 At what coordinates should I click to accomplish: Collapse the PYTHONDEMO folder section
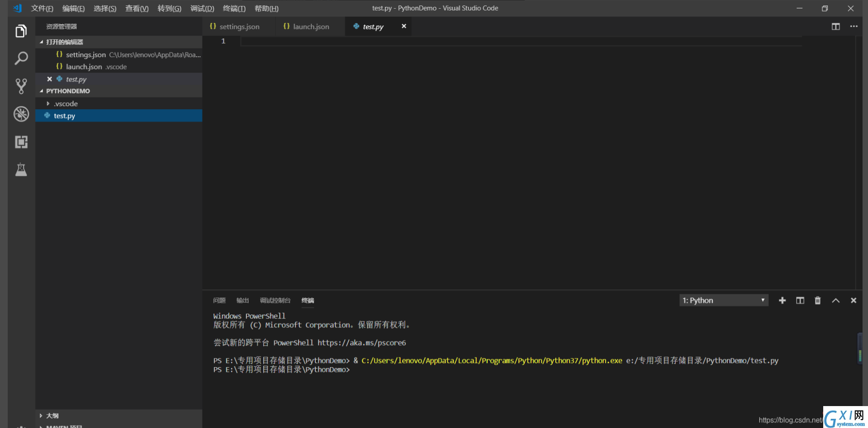point(119,91)
